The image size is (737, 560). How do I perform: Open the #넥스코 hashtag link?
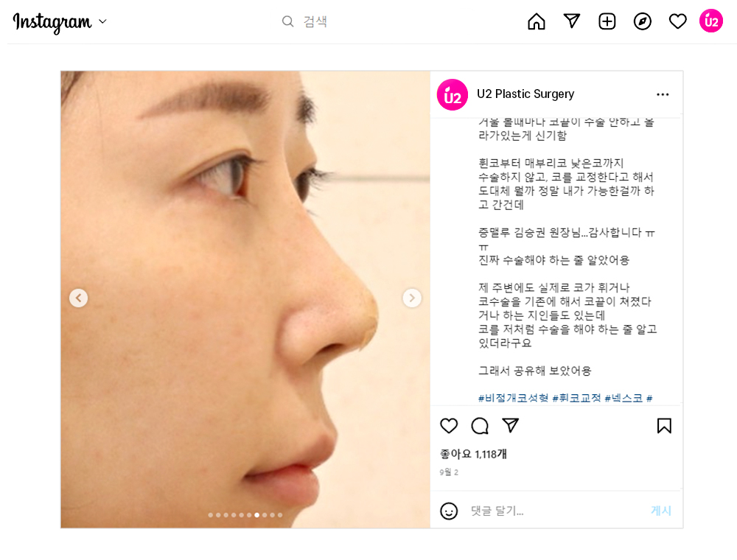(624, 399)
